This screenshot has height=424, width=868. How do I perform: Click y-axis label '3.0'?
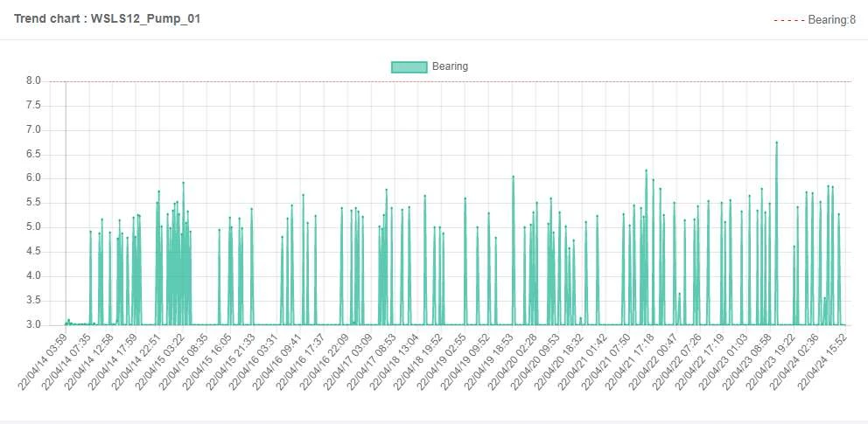(33, 325)
